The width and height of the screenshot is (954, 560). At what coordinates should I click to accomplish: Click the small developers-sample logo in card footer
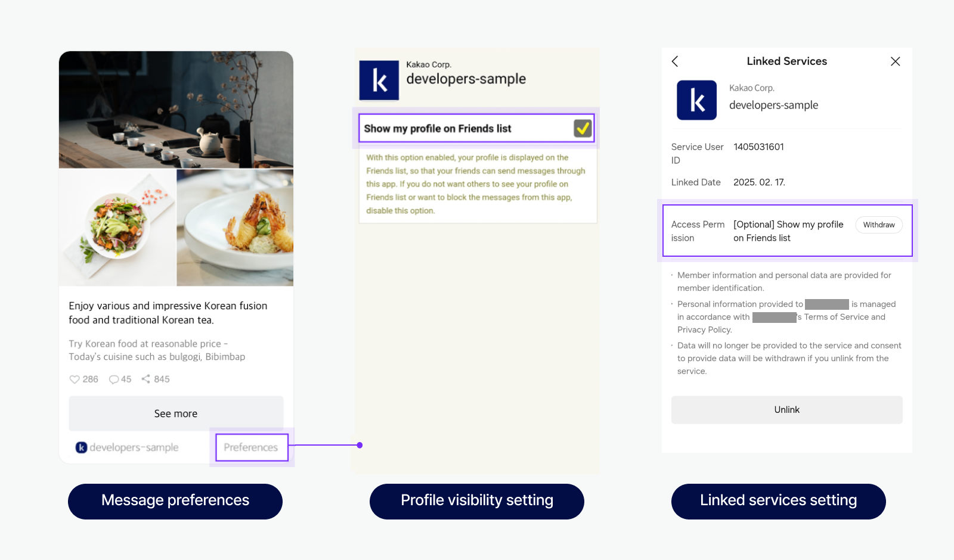coord(82,447)
